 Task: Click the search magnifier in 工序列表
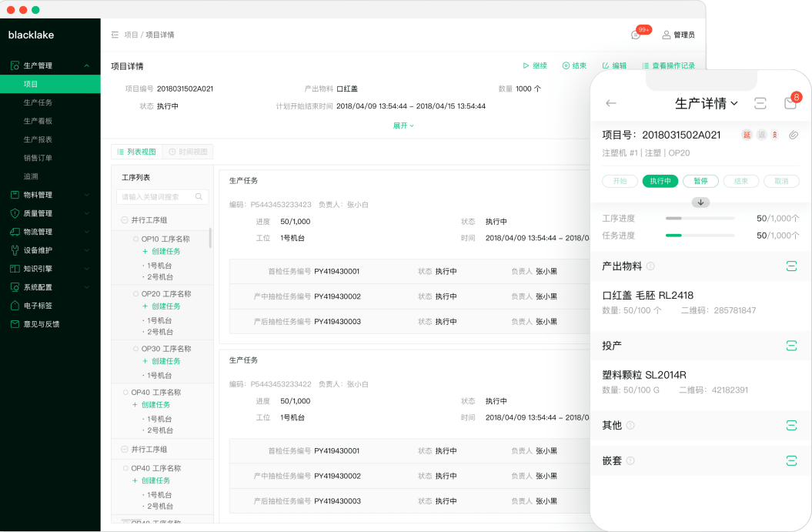(199, 197)
